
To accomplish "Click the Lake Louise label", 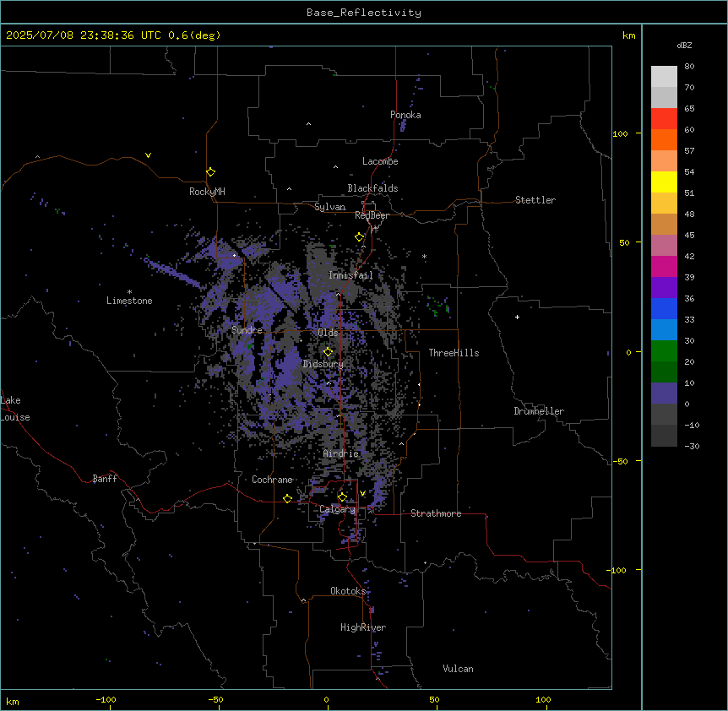I will (15, 409).
